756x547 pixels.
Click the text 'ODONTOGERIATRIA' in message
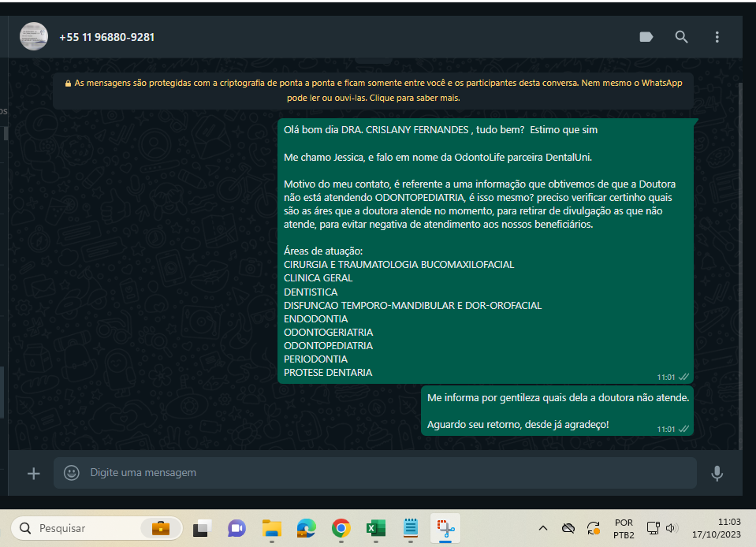pos(329,332)
